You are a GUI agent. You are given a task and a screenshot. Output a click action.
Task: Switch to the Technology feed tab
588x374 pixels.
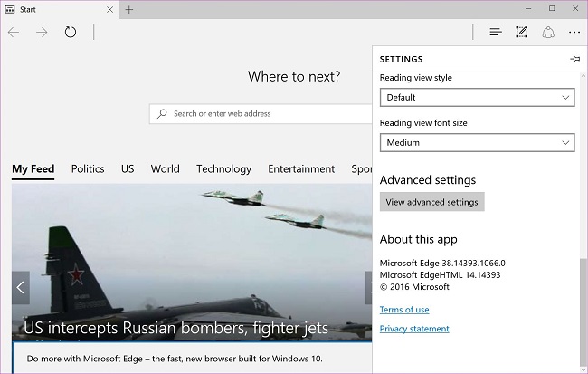[223, 168]
